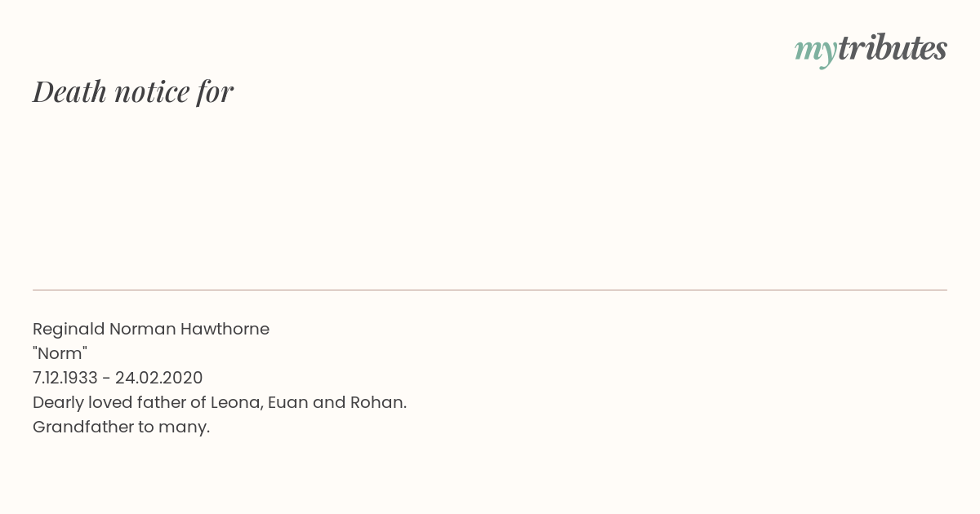980x514 pixels.
Task: Click the hyphen between the two dates
Action: [x=106, y=379]
